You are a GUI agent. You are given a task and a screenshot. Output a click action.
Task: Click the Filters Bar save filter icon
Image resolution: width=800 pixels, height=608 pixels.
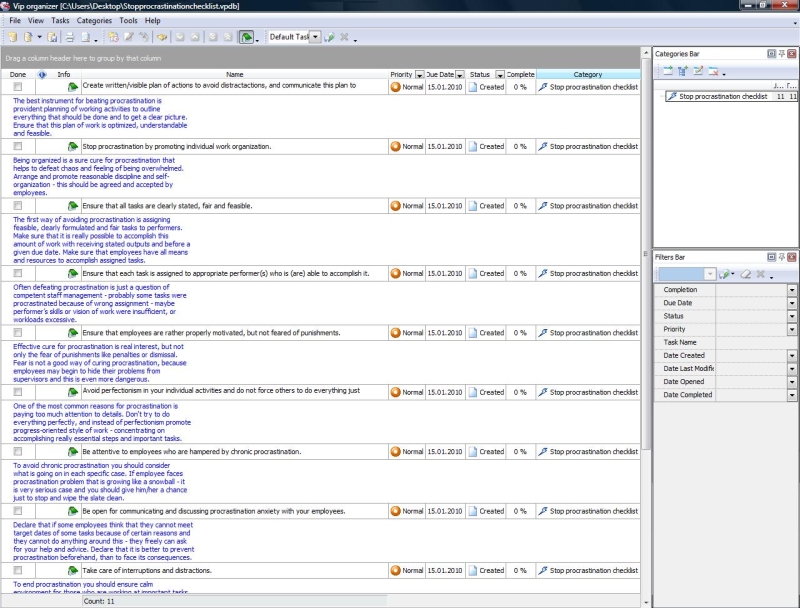(724, 274)
